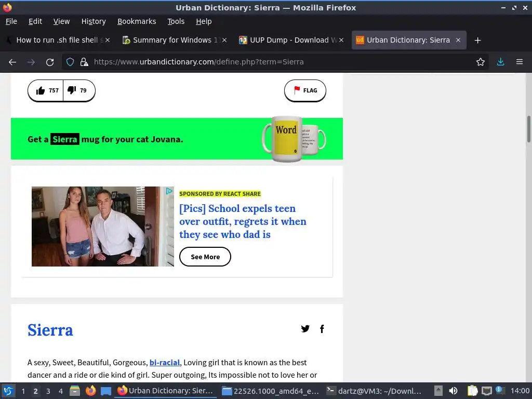Share Sierra definition on Facebook
The height and width of the screenshot is (399, 532).
point(322,328)
